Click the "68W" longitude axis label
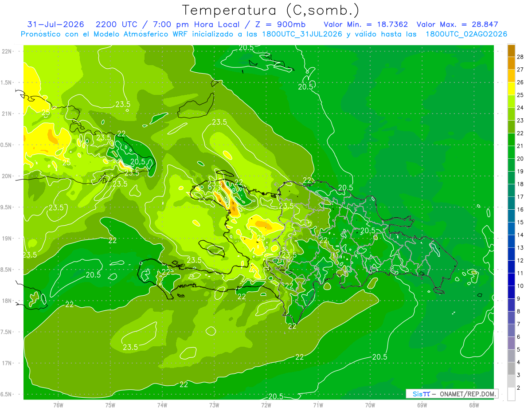 pos(474,405)
